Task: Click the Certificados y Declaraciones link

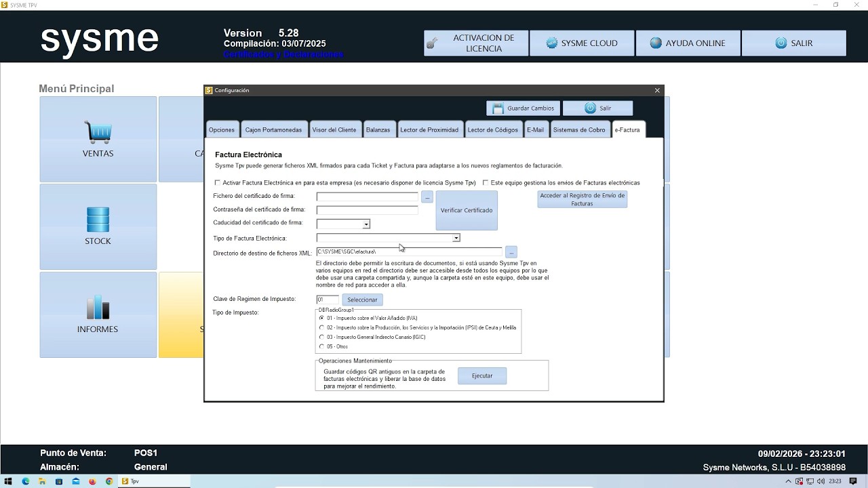Action: 283,54
